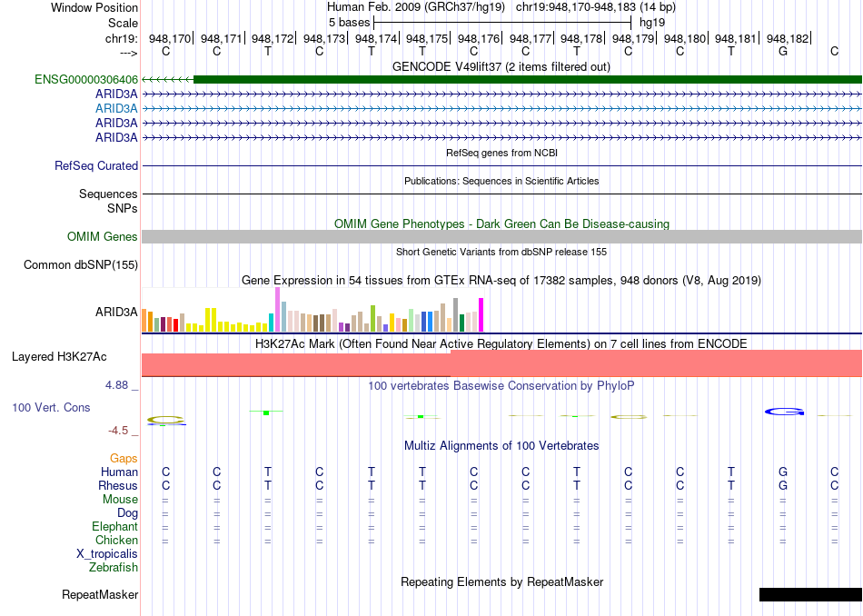Click the X_tropicalis alignment row label

click(x=107, y=554)
